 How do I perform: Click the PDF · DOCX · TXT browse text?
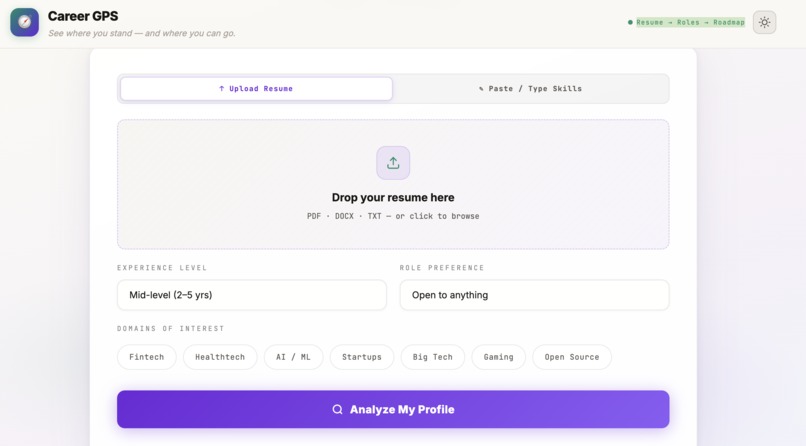393,216
